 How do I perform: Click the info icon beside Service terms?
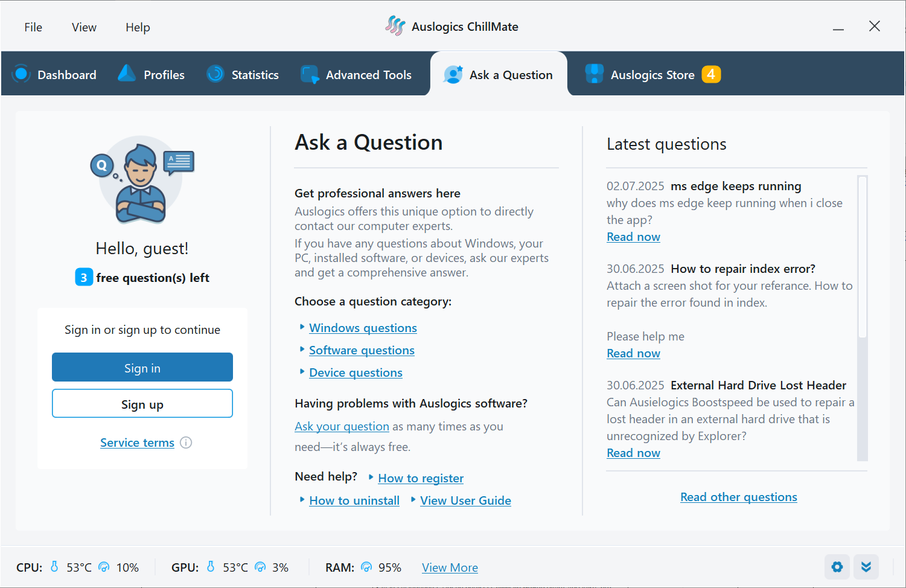[186, 443]
